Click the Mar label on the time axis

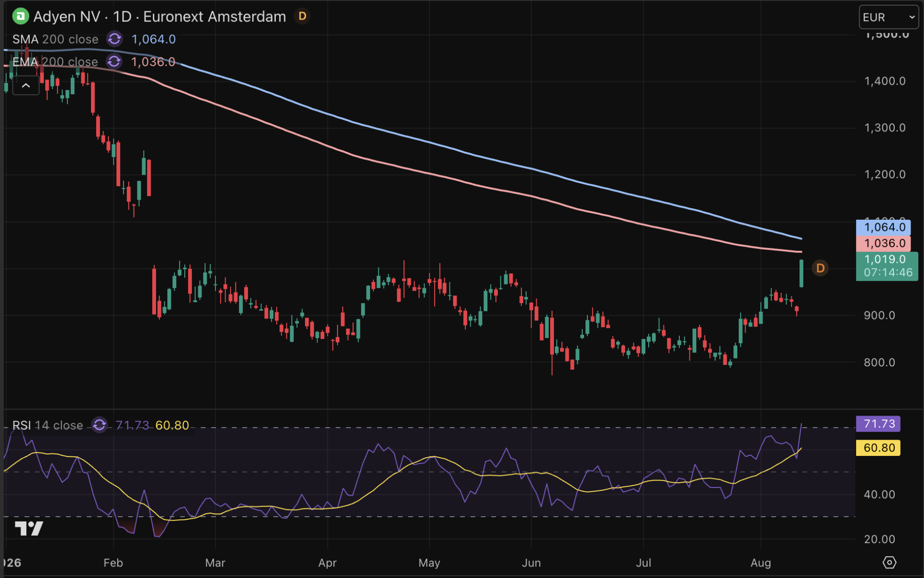(215, 563)
